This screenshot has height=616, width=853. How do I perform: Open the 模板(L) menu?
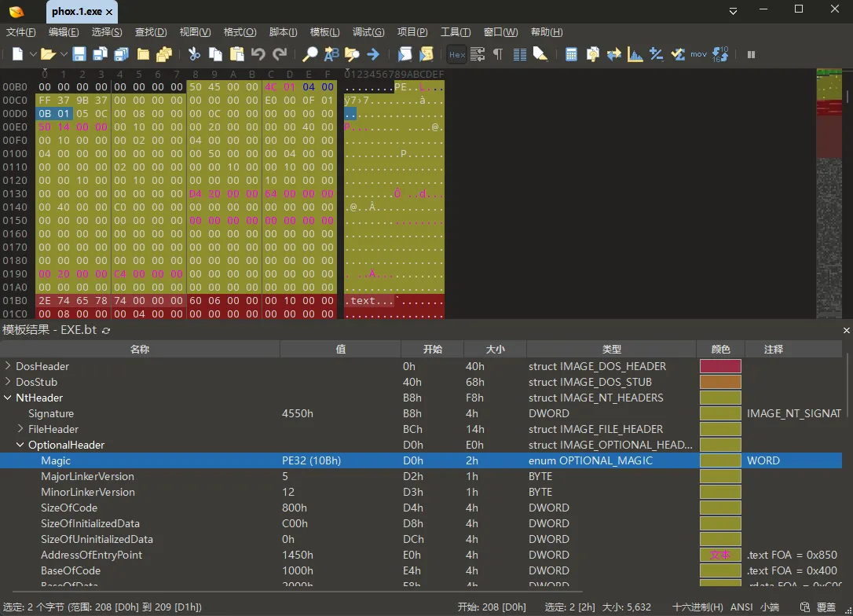point(324,31)
